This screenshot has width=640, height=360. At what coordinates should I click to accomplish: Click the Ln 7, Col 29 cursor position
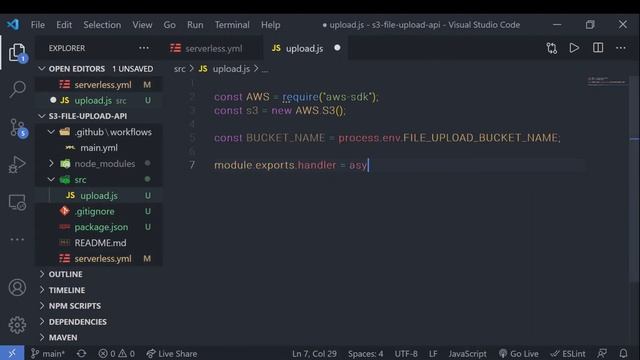314,353
